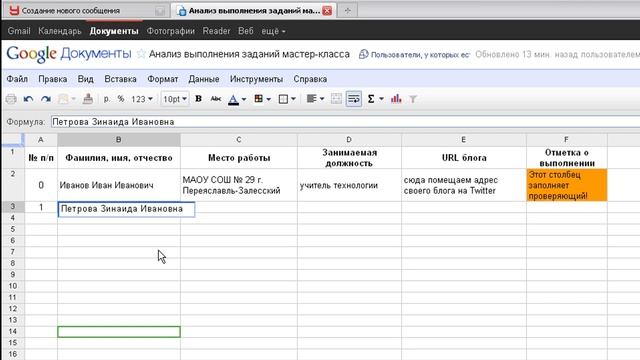The image size is (640, 360).
Task: Open the 123 number format dropdown
Action: pos(142,99)
